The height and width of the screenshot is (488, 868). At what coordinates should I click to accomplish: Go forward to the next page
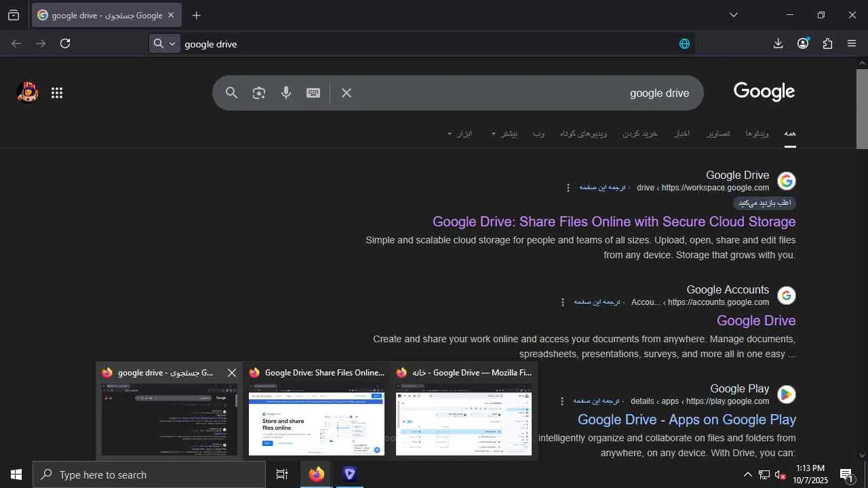coord(41,43)
